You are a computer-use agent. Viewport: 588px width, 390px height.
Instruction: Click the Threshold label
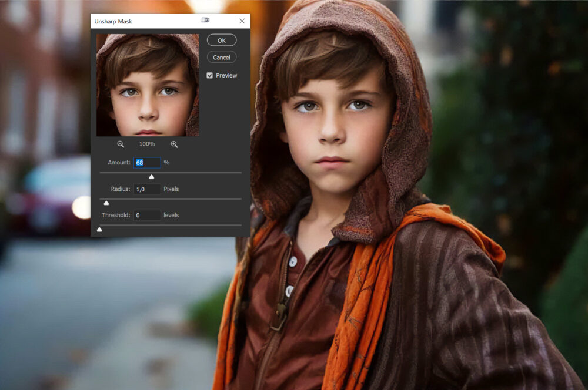coord(116,216)
